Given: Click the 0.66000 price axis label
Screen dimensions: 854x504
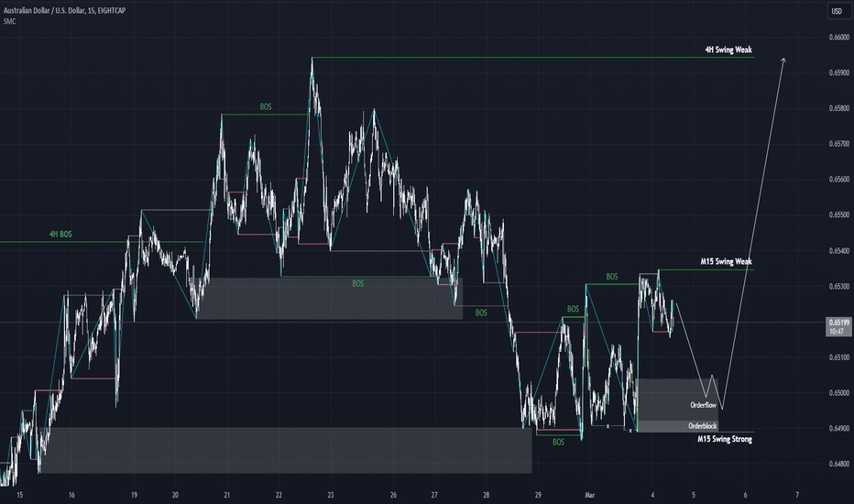Looking at the screenshot, I should point(838,37).
